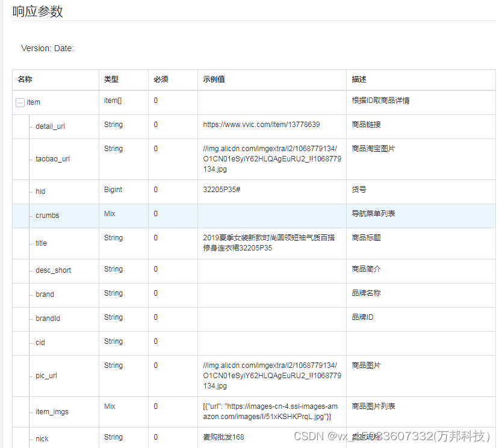This screenshot has width=499, height=448.
Task: Click the cid field name
Action: point(40,342)
